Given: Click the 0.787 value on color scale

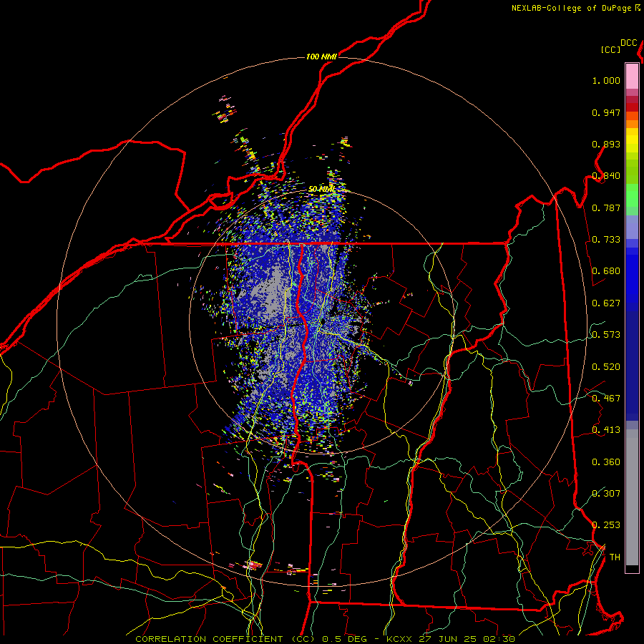Looking at the screenshot, I should click(x=606, y=208).
